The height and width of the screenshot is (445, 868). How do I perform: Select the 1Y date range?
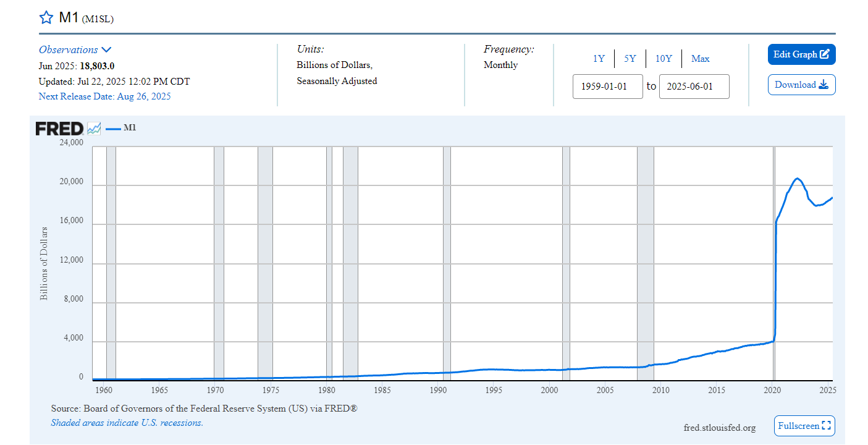click(x=599, y=59)
